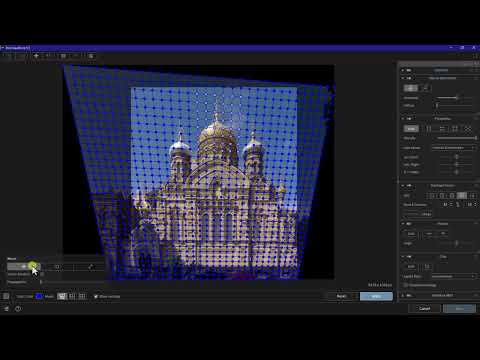Image resolution: width=480 pixels, height=360 pixels.
Task: Collapse the Horizon section arrow
Action: pos(403,224)
